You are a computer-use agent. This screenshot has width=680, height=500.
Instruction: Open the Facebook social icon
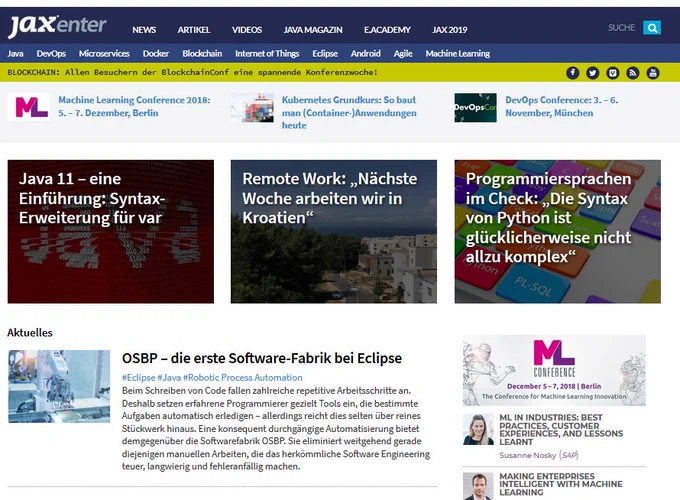click(x=572, y=72)
